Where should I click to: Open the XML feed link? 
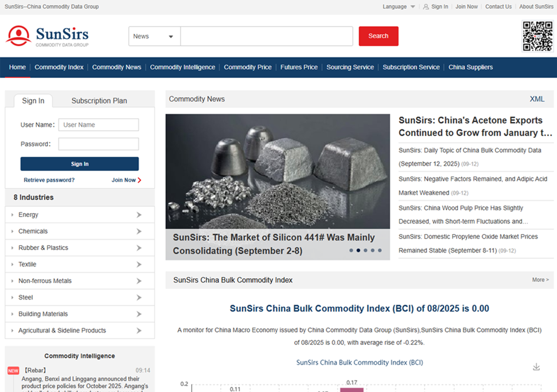pyautogui.click(x=537, y=99)
